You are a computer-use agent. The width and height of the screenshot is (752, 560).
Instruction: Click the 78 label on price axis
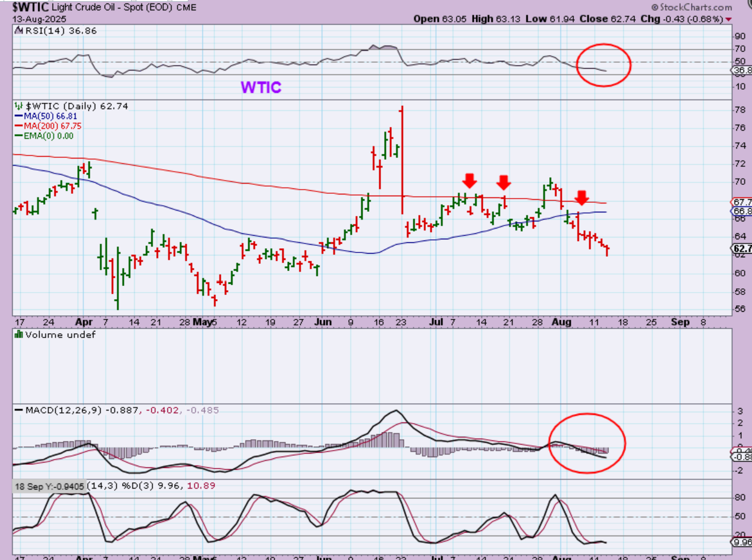coord(739,110)
